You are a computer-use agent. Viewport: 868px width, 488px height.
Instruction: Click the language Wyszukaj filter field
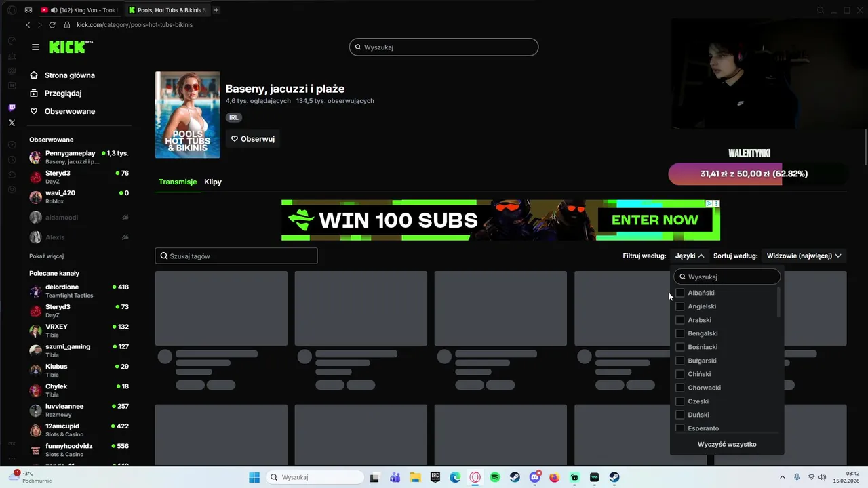tap(727, 277)
